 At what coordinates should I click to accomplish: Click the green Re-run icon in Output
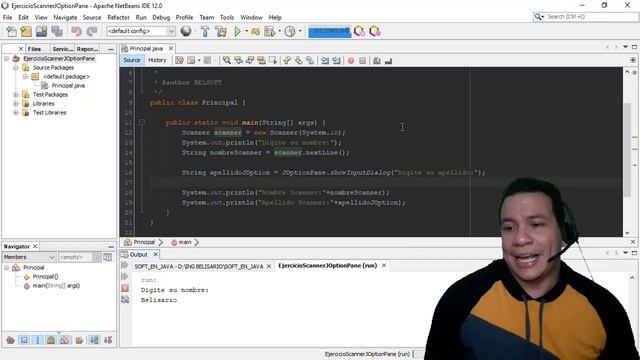[125, 265]
